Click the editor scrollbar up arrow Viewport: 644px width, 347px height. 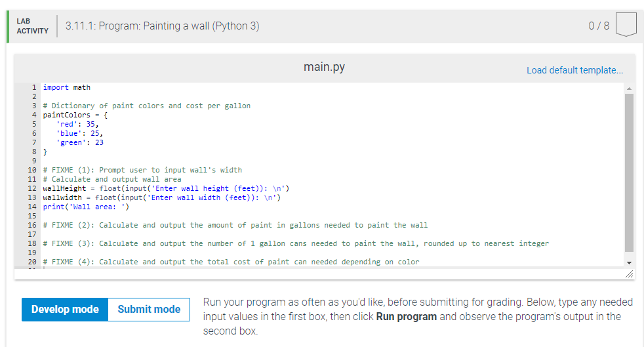pos(629,89)
